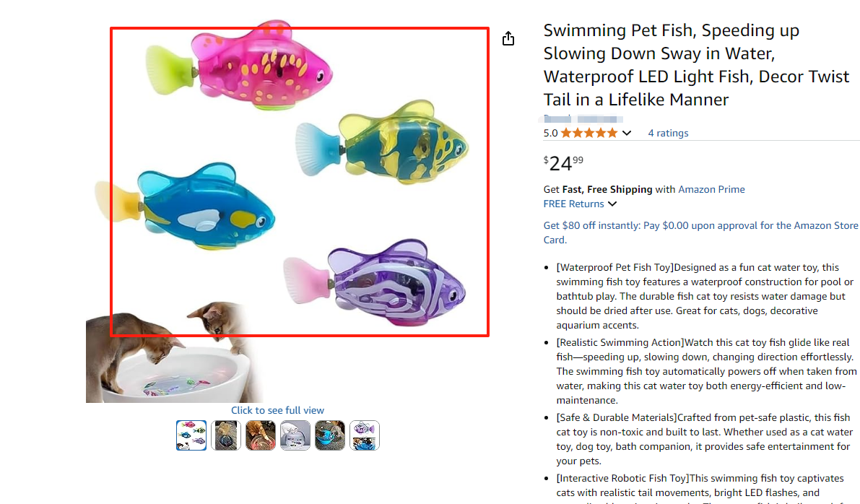The width and height of the screenshot is (860, 504).
Task: Expand the FREE Returns dropdown
Action: [x=612, y=204]
